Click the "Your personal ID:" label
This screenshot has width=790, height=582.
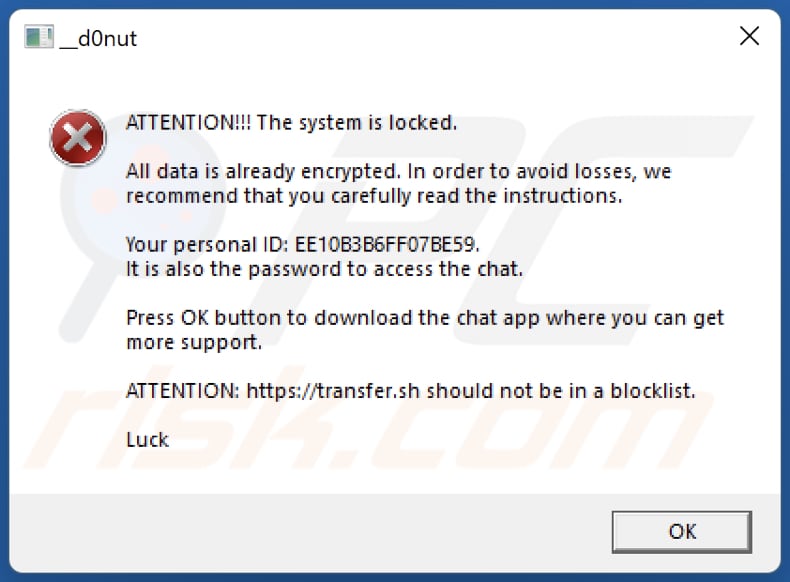[208, 244]
